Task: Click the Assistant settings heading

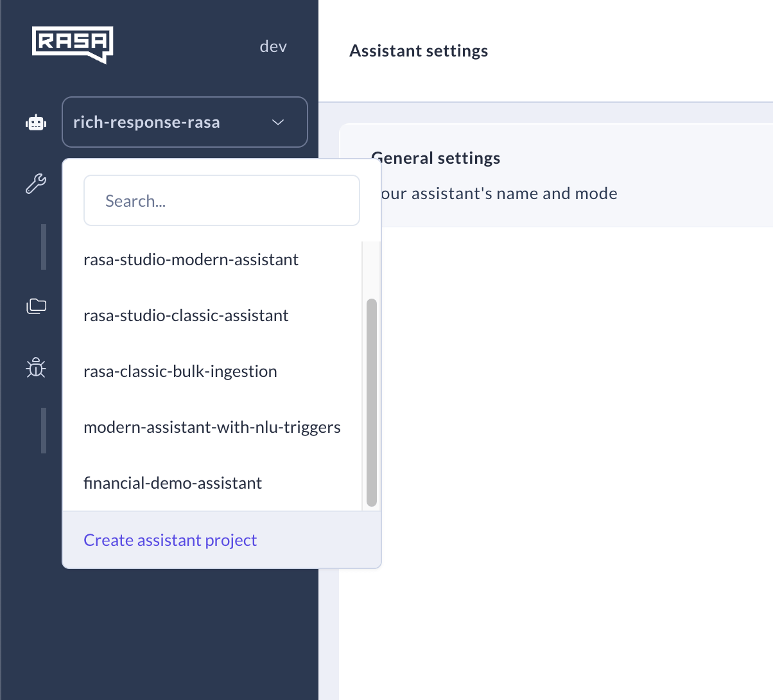Action: 419,51
